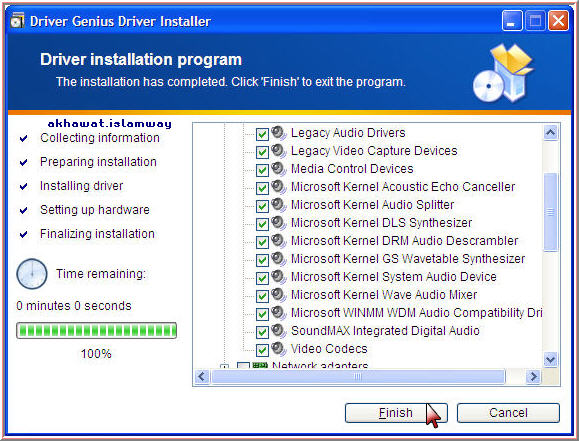Uncheck the Legacy Video Capture Devices checkbox
The height and width of the screenshot is (441, 579).
pos(262,152)
